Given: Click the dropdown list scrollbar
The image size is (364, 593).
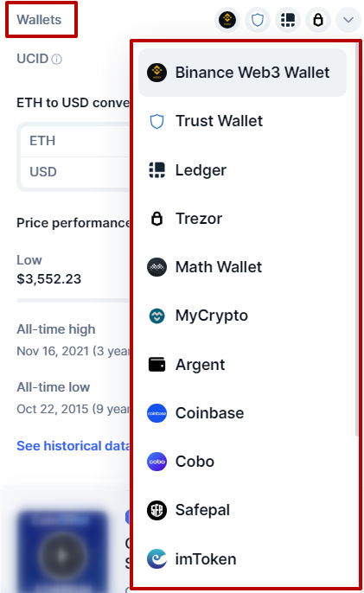Looking at the screenshot, I should coord(356,240).
